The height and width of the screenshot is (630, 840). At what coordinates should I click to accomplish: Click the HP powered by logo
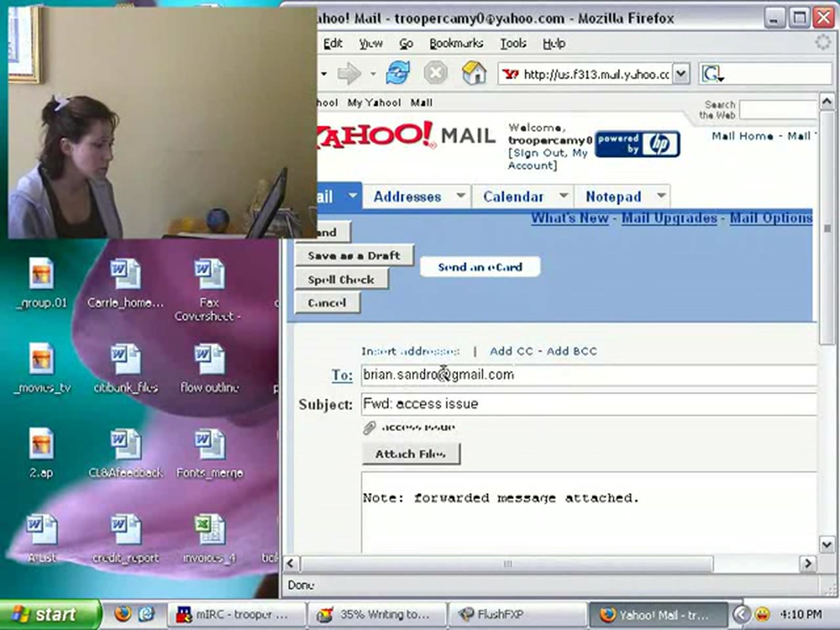tap(637, 144)
